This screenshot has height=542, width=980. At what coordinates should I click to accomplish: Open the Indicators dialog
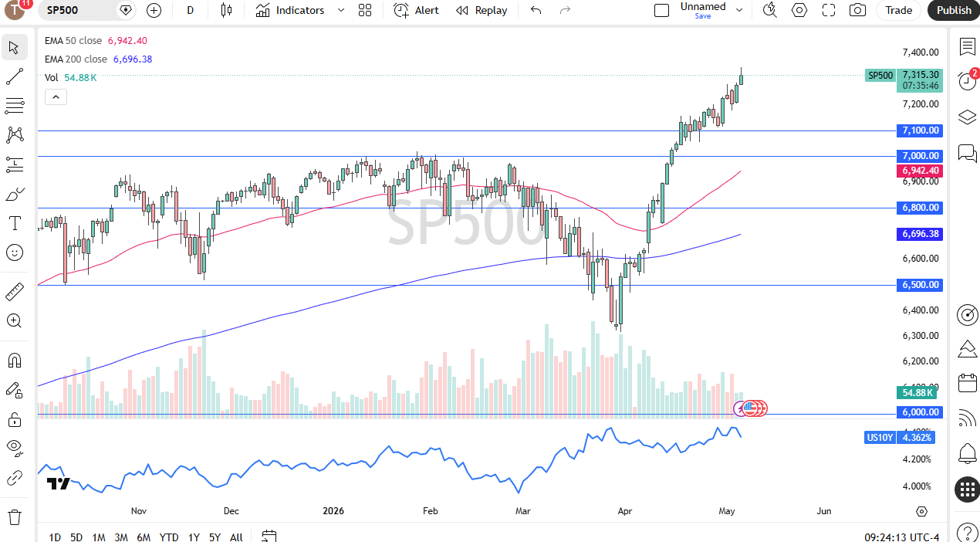click(290, 10)
